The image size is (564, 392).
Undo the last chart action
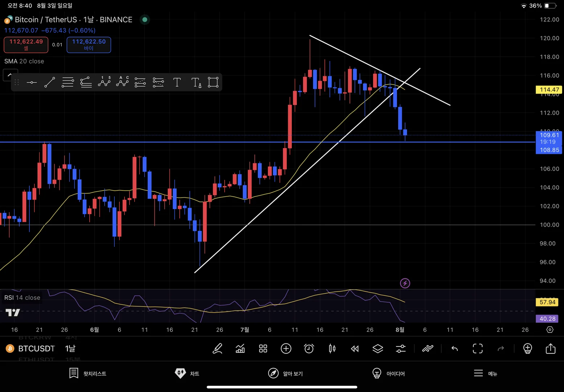(x=454, y=349)
